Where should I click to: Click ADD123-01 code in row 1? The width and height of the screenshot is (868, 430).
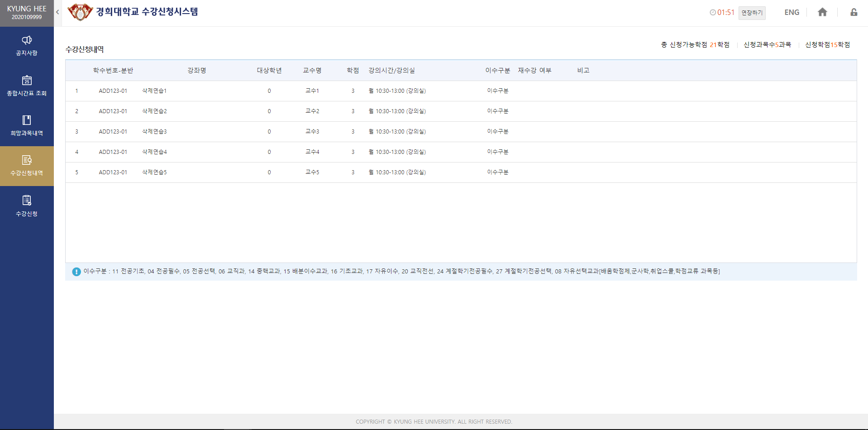pos(113,91)
